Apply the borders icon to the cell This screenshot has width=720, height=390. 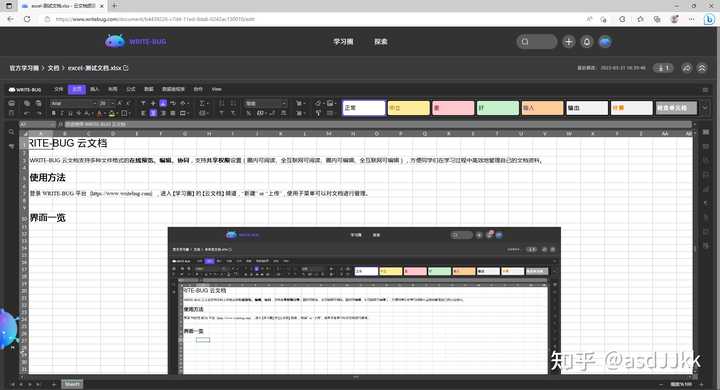click(124, 113)
